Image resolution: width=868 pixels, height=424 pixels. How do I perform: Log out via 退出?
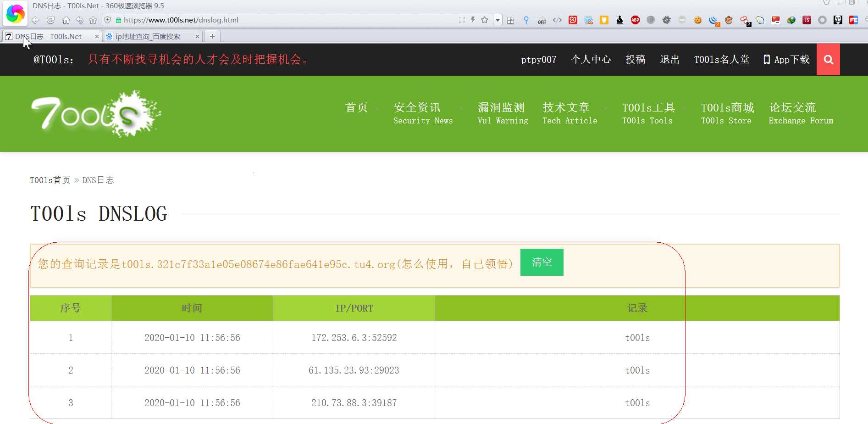(669, 60)
